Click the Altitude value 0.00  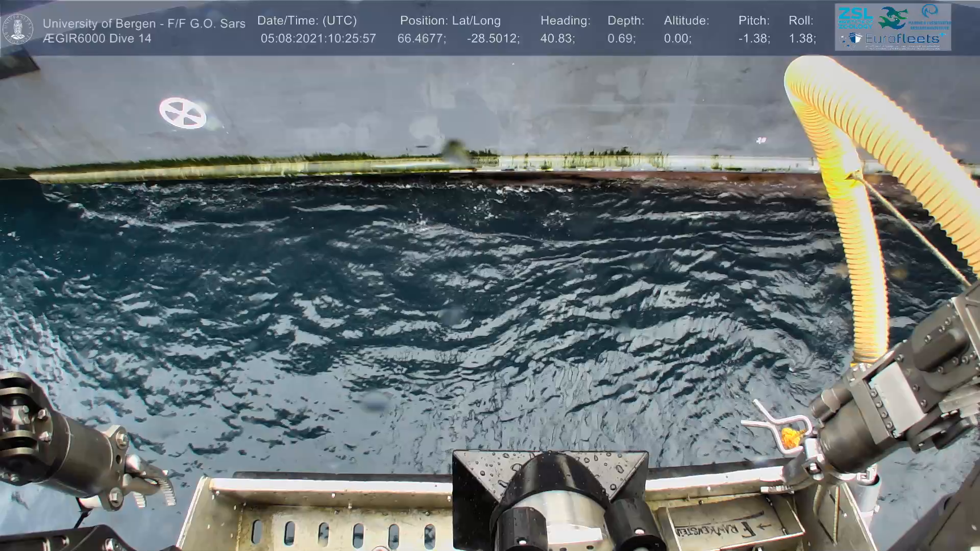point(677,39)
